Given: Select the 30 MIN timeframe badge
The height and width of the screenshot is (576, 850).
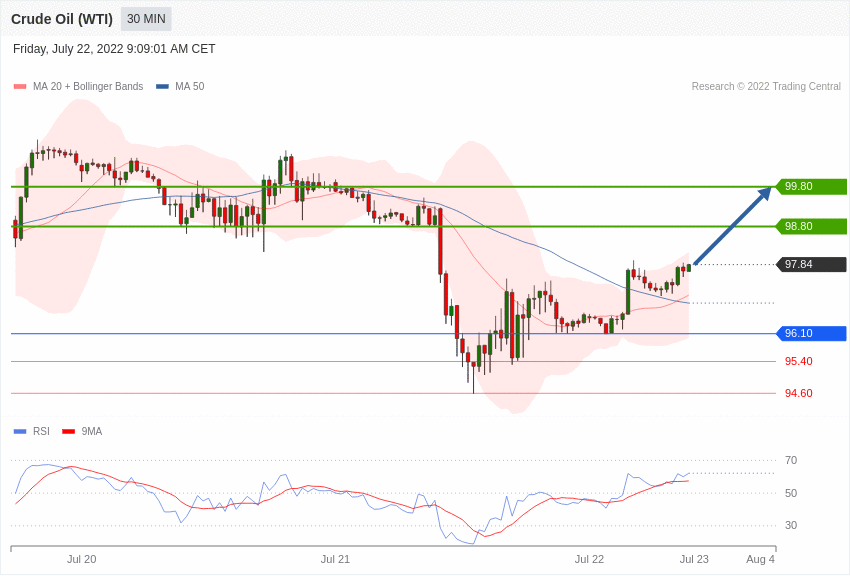Looking at the screenshot, I should 146,19.
